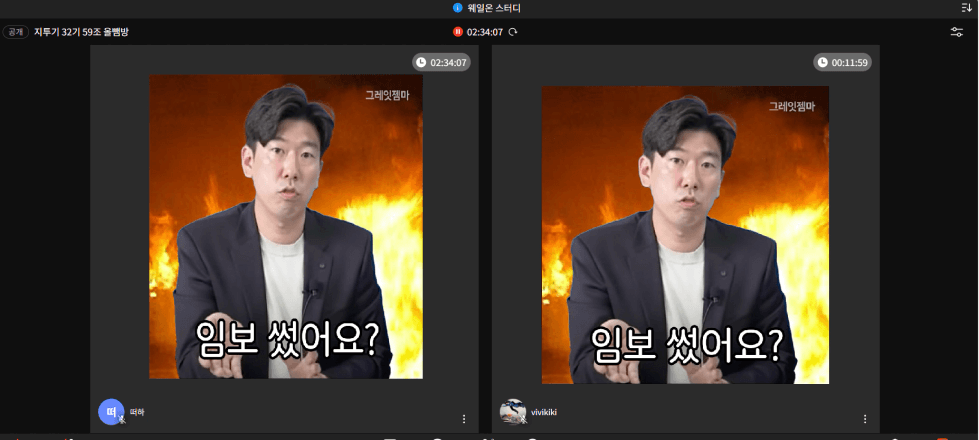Click the blue info icon beside 웨일온 스터디
The image size is (979, 440).
coord(458,8)
